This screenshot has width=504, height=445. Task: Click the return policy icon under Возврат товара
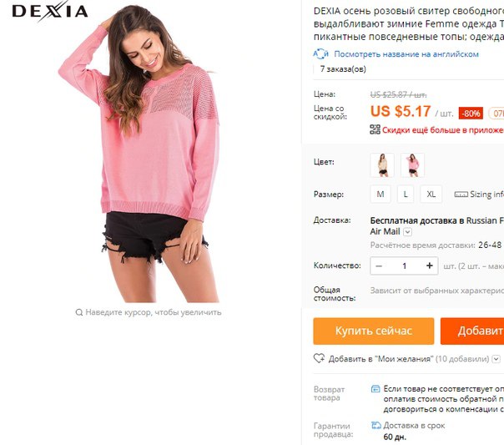pos(375,389)
